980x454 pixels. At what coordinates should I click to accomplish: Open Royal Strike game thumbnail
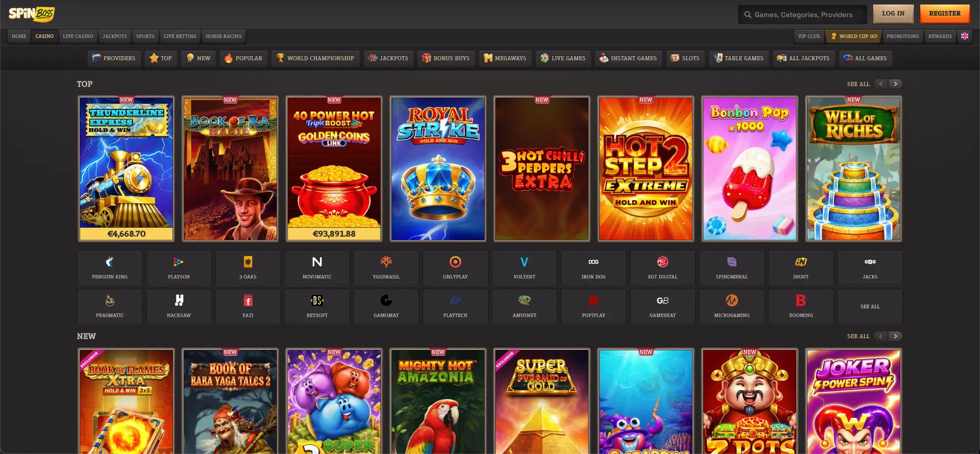[x=438, y=169]
